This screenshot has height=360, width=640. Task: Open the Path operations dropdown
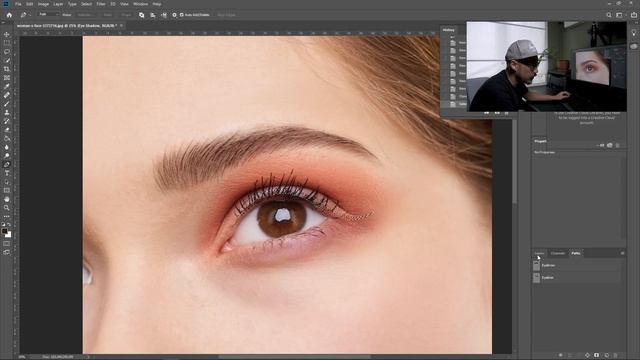click(141, 15)
